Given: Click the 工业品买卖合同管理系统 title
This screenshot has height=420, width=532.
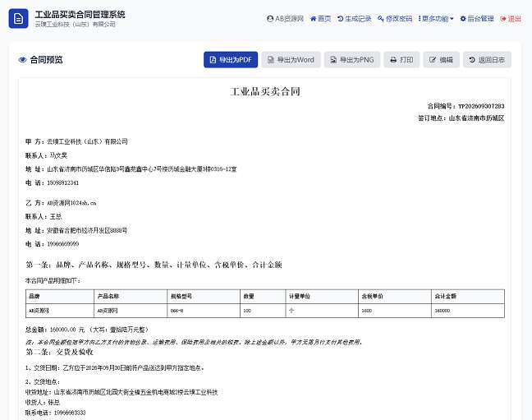Looking at the screenshot, I should 80,14.
